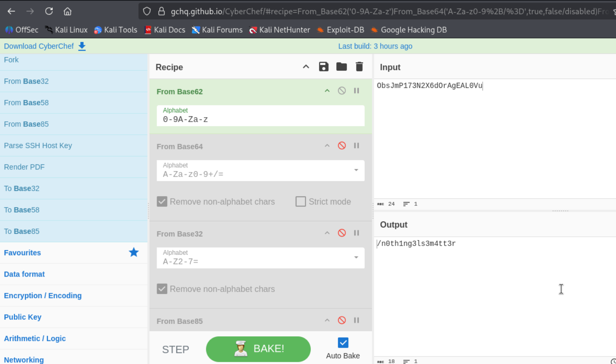Select the To Base58 operation
Image resolution: width=616 pixels, height=364 pixels.
tap(74, 210)
